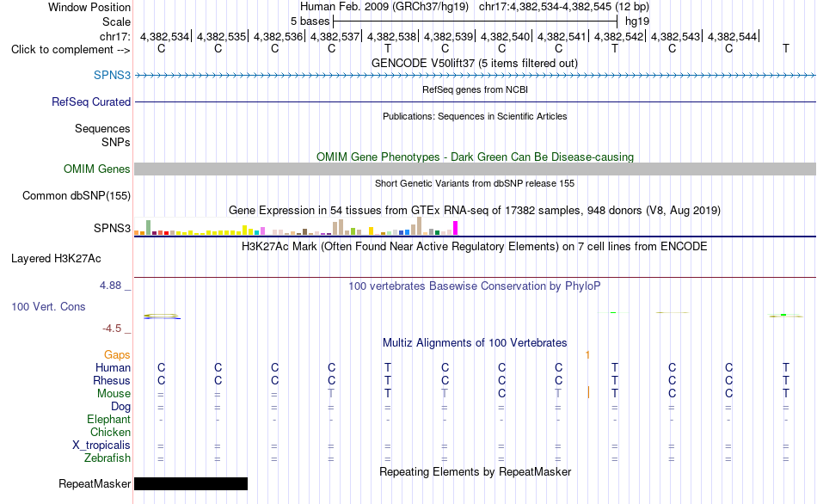Click the Mouse species label
The width and height of the screenshot is (817, 504).
point(114,394)
